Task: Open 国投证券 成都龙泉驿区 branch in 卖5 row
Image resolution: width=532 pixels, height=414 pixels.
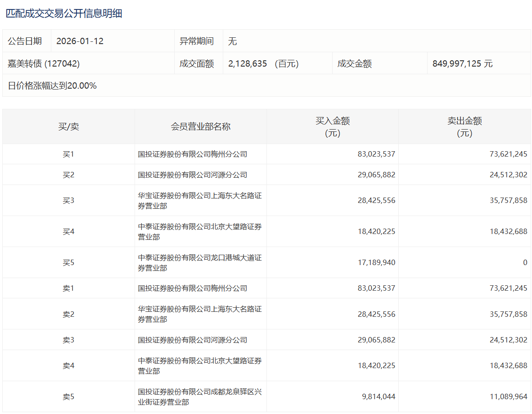Action: coord(200,396)
